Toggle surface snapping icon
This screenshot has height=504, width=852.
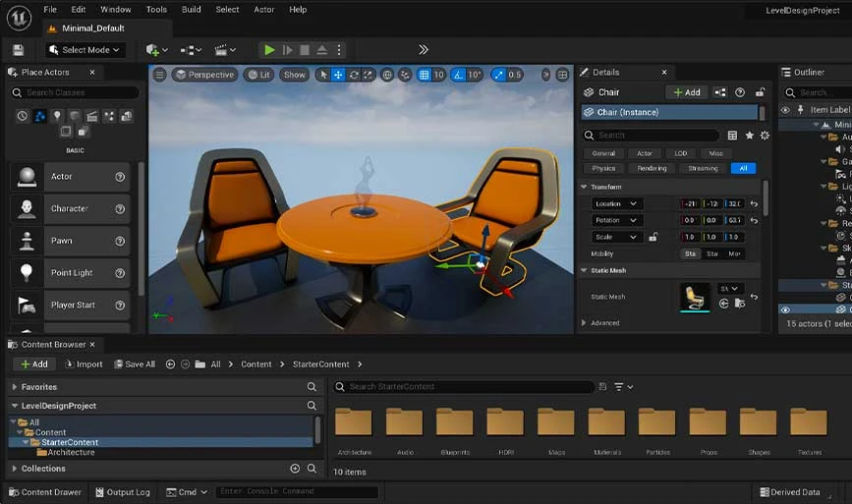click(404, 75)
